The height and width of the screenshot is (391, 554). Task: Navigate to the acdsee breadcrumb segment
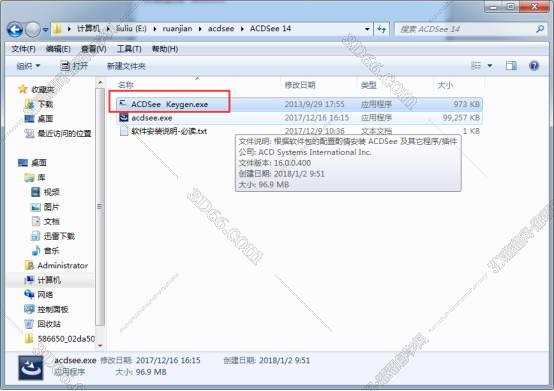click(x=221, y=29)
